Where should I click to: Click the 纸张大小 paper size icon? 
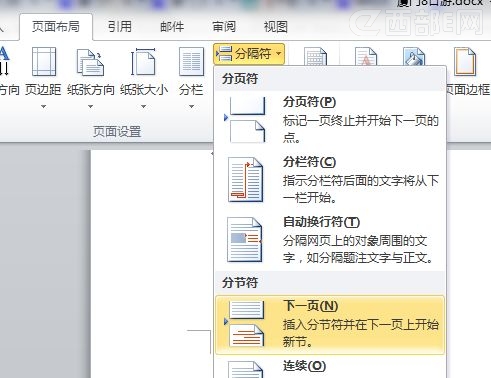143,62
